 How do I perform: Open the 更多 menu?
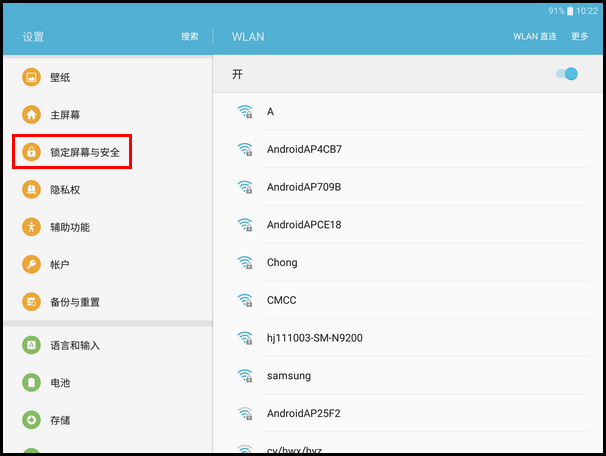[x=580, y=36]
